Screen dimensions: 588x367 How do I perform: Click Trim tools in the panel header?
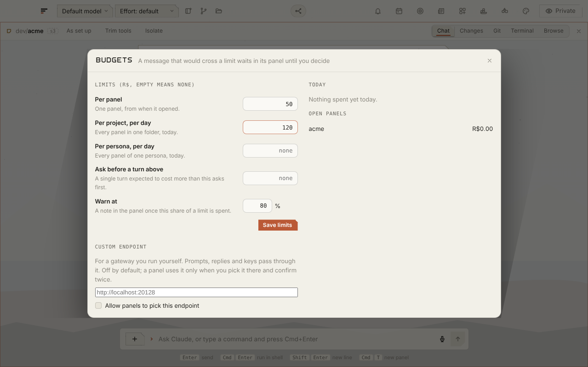click(x=118, y=31)
